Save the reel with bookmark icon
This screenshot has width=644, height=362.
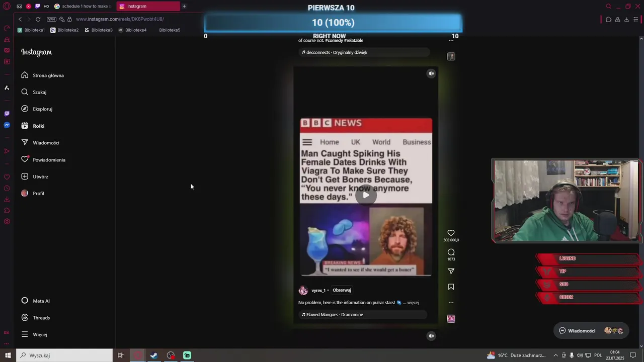point(451,287)
